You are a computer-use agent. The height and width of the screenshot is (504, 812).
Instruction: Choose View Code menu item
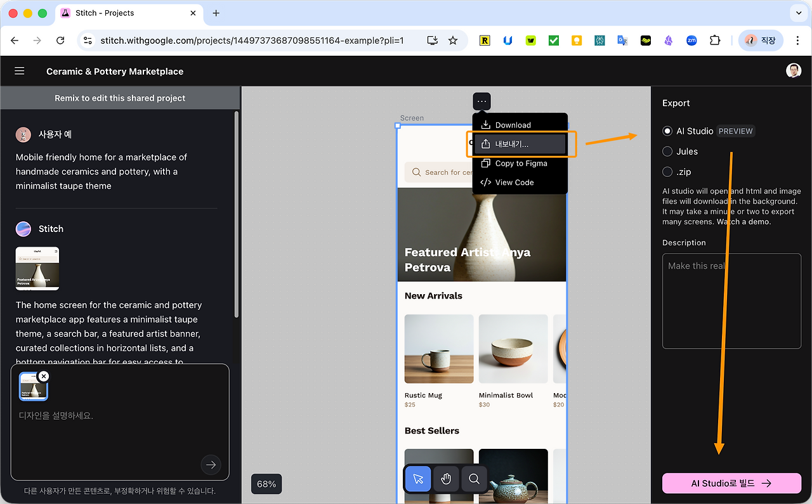[x=520, y=182]
